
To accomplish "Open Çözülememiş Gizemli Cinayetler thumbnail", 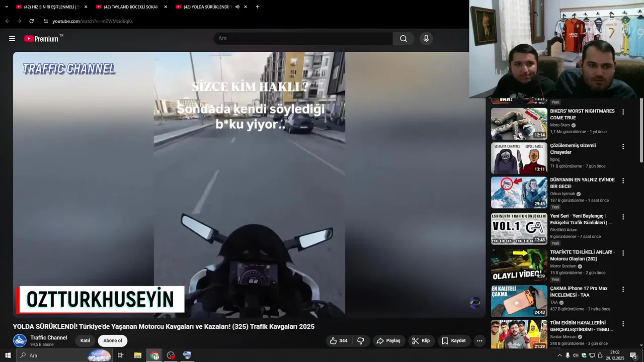I will tap(519, 158).
